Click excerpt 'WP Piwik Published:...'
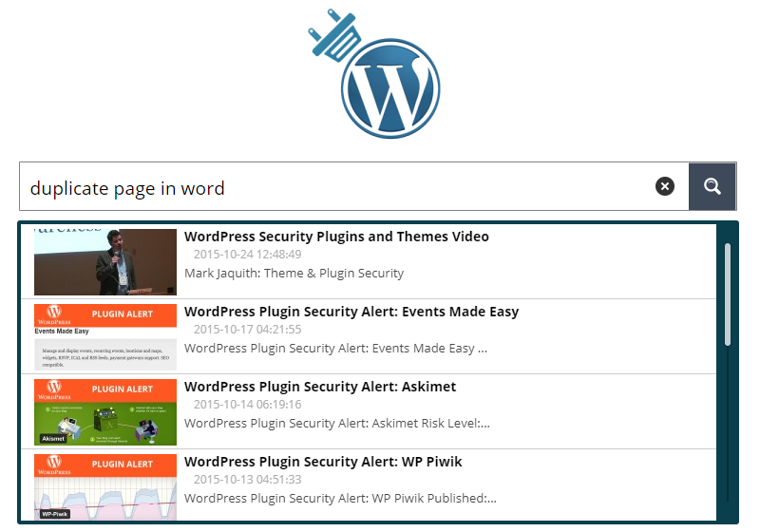This screenshot has height=532, width=760. pyautogui.click(x=434, y=499)
